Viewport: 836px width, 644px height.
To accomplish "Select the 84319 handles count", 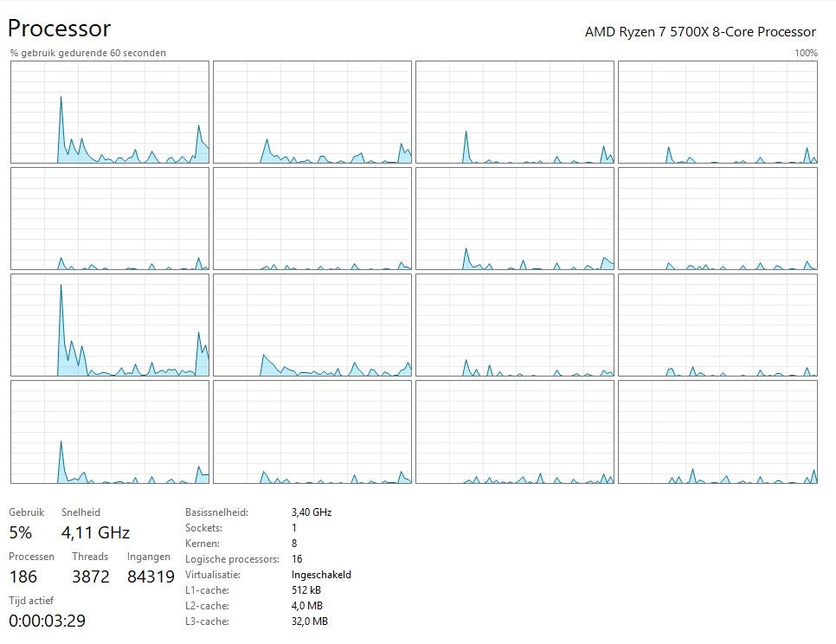I will (151, 576).
